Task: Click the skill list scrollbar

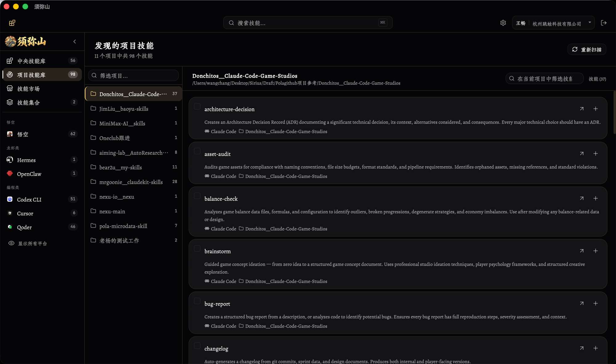Action: coord(614,112)
